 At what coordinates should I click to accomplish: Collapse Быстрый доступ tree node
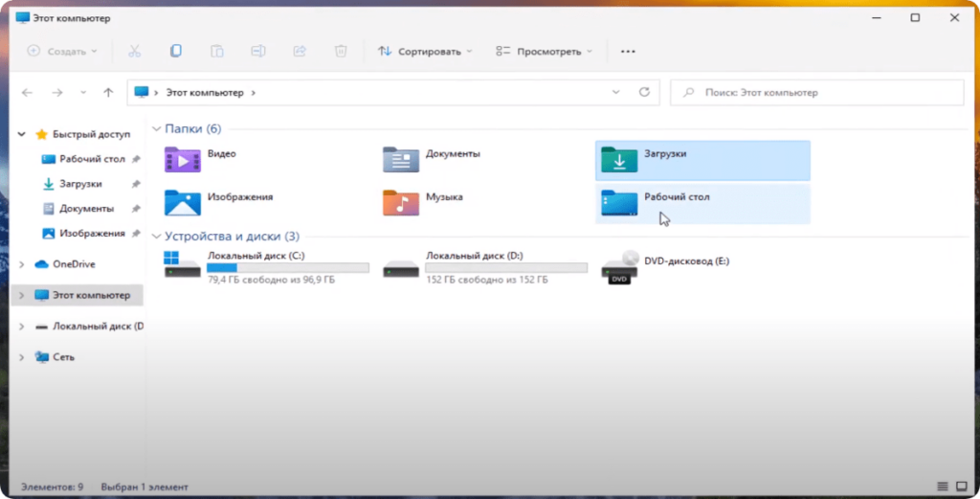point(22,134)
